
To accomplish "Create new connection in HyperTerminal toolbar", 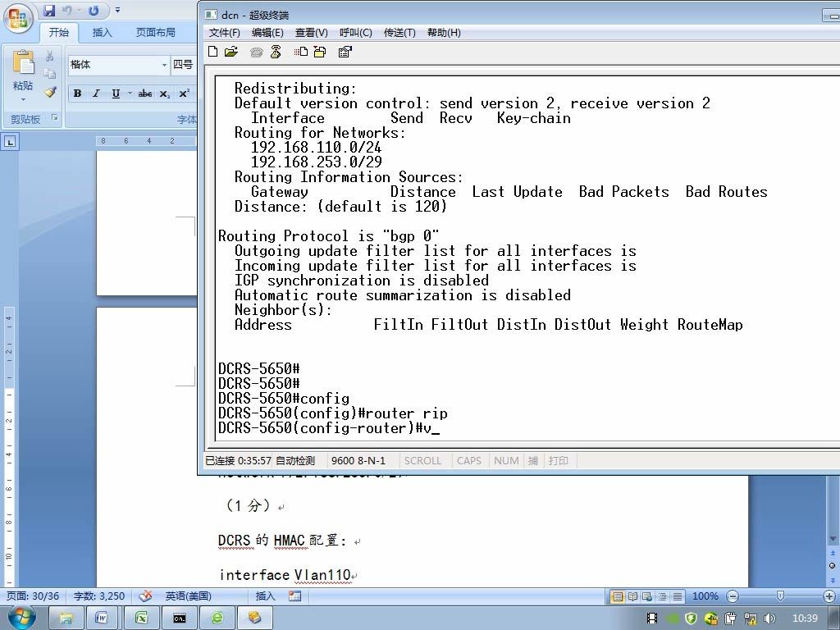I will (213, 52).
